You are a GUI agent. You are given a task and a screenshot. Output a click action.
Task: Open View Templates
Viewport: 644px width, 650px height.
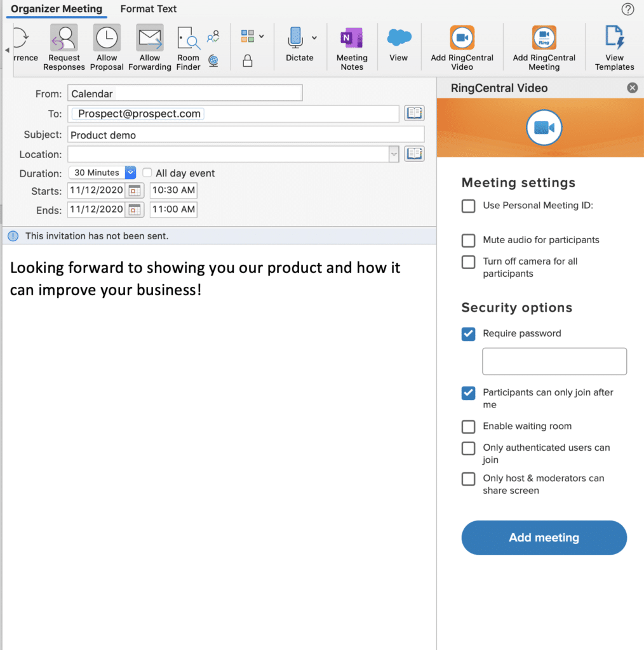(614, 39)
